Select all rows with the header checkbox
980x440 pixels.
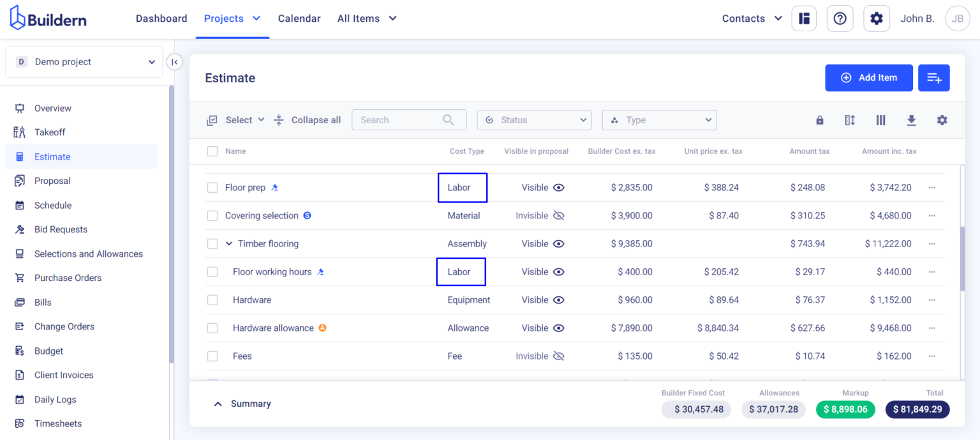(212, 151)
